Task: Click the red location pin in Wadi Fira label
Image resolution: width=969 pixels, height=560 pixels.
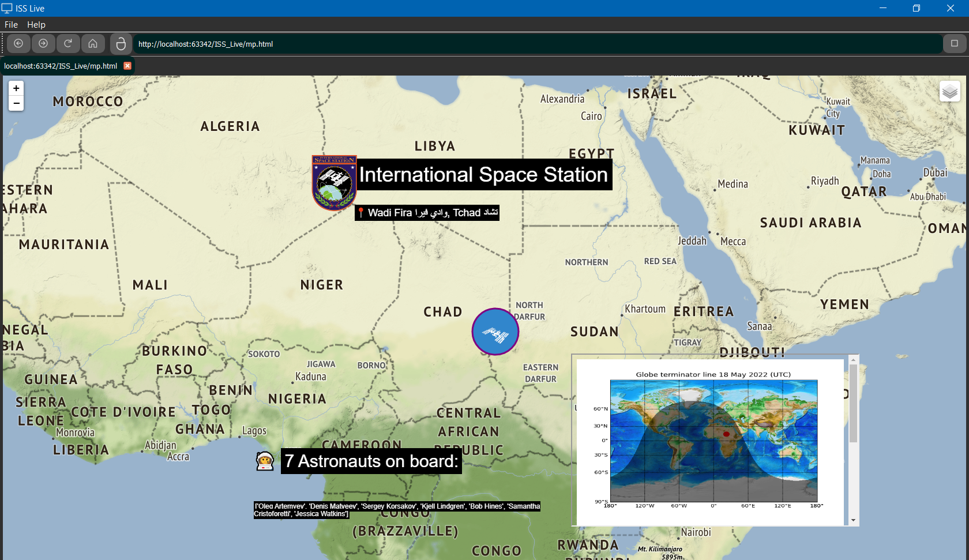Action: click(x=361, y=213)
